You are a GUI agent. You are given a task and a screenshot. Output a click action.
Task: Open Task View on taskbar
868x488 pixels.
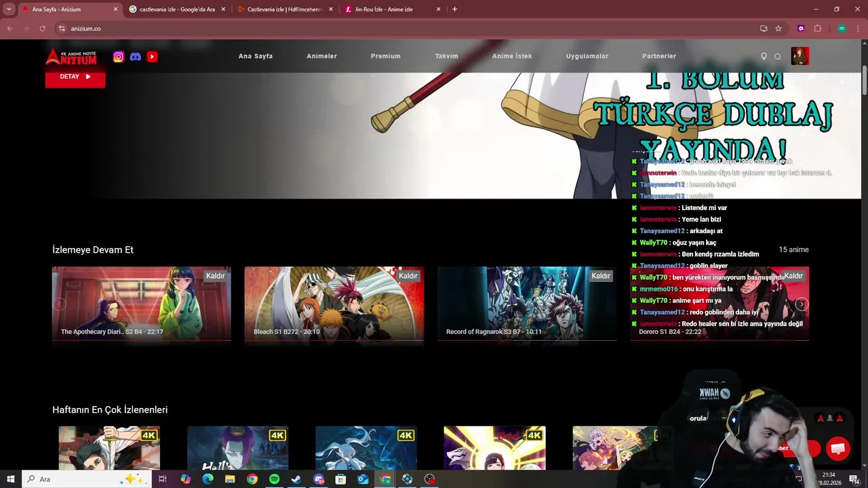pyautogui.click(x=163, y=479)
